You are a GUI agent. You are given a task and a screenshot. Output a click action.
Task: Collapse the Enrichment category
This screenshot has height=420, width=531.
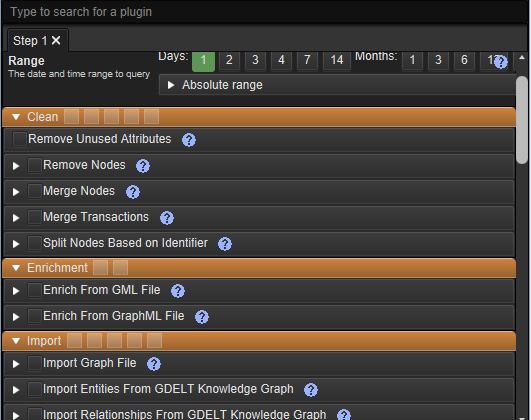coord(16,268)
